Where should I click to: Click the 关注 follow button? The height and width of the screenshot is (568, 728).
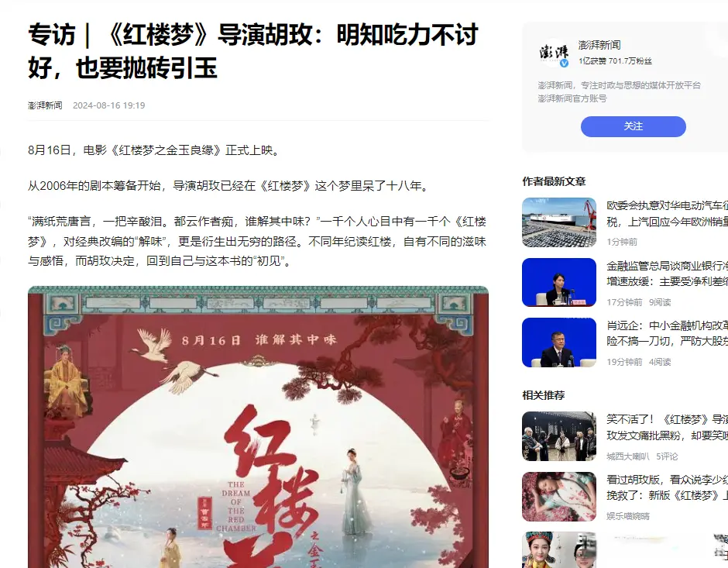coord(634,126)
